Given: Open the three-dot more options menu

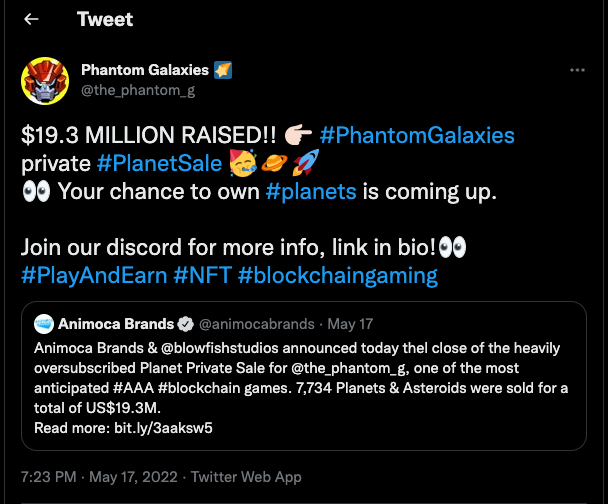Looking at the screenshot, I should click(577, 70).
